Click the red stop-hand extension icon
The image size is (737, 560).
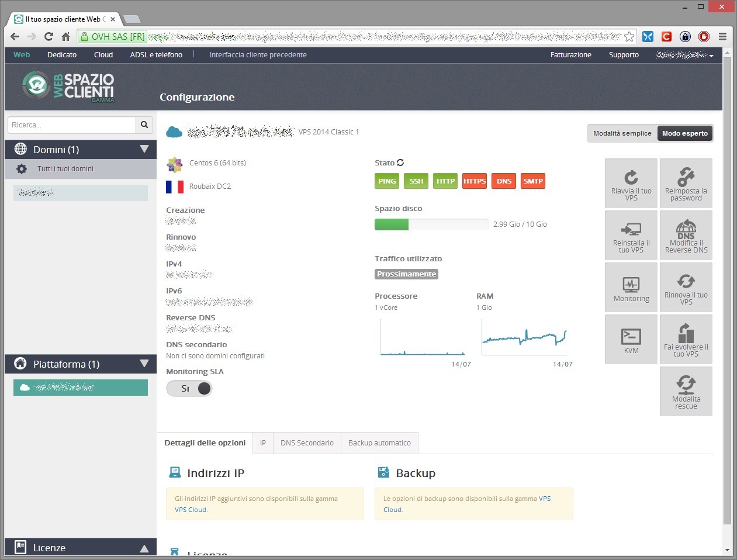[704, 36]
